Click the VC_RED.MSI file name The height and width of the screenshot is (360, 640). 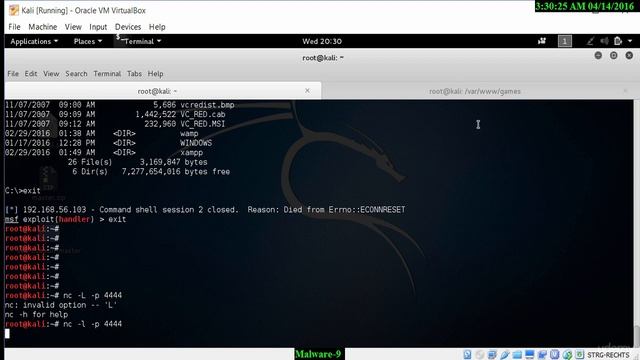202,124
